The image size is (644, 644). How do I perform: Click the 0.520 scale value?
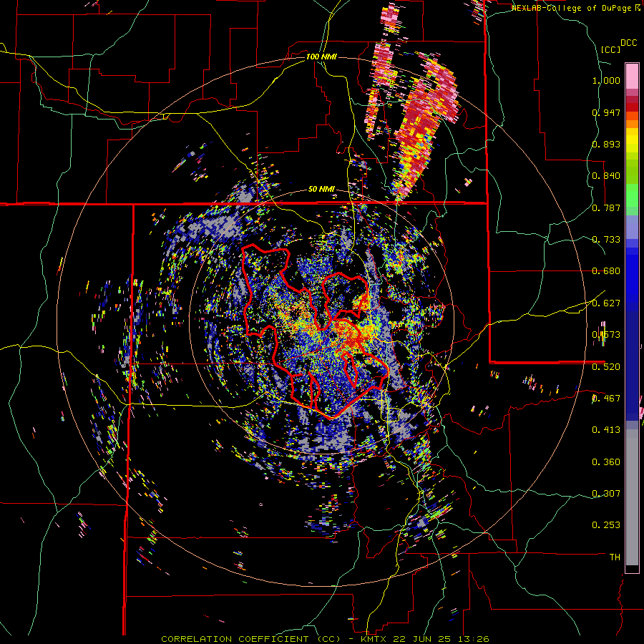(606, 366)
